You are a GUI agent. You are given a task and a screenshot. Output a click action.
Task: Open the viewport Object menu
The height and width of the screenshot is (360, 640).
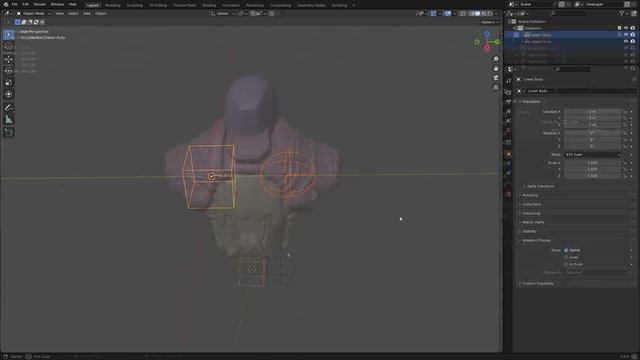coord(100,13)
